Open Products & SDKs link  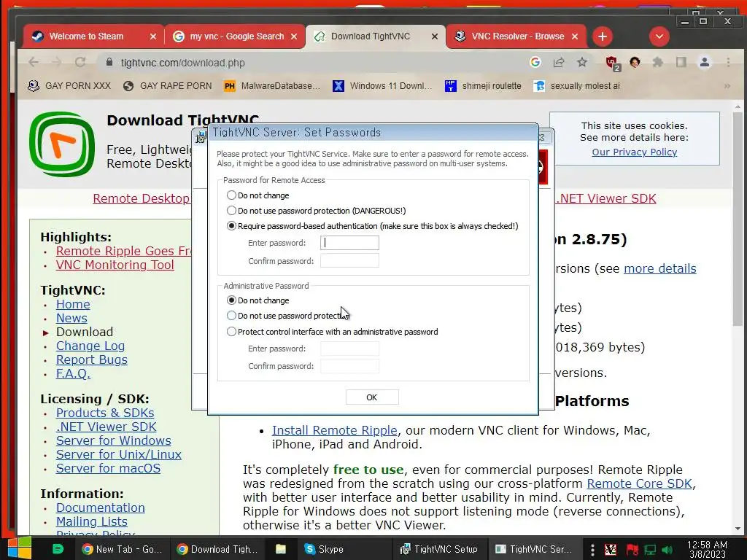click(105, 413)
